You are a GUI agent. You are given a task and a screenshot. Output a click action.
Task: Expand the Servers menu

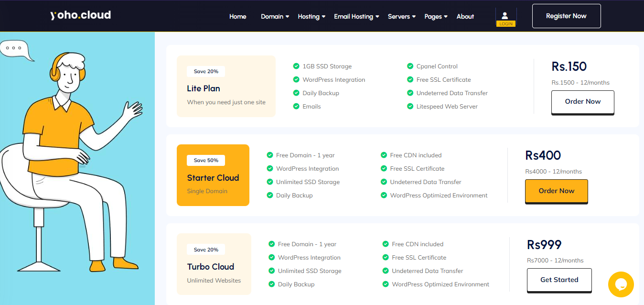[401, 16]
